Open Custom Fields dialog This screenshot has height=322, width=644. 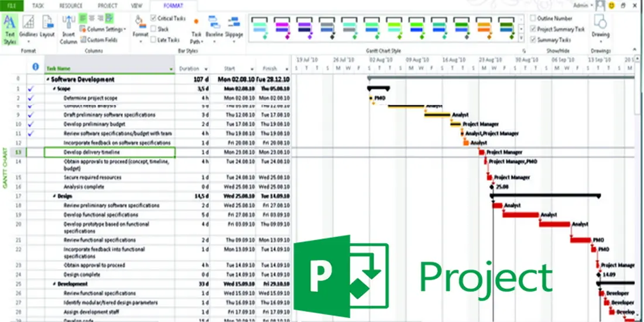click(98, 40)
